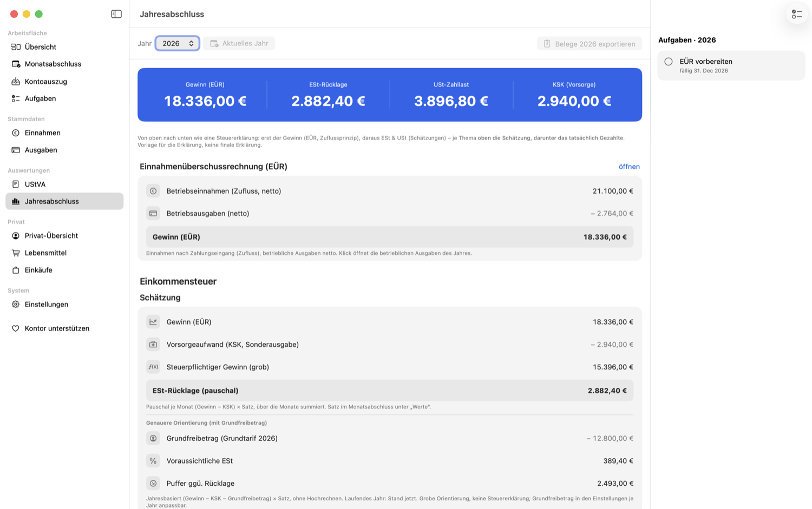The height and width of the screenshot is (509, 812).
Task: Click the Ausgaben card icon in sidebar
Action: point(16,150)
